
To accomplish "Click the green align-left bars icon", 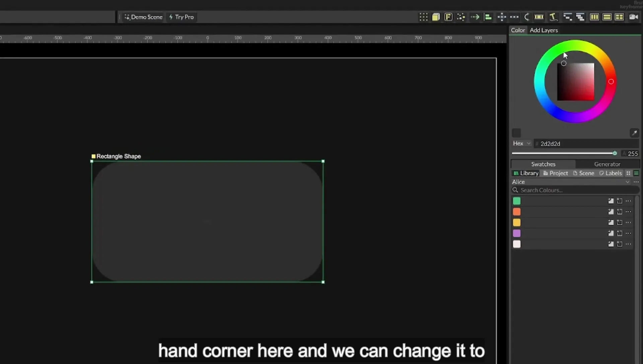I will pos(488,17).
